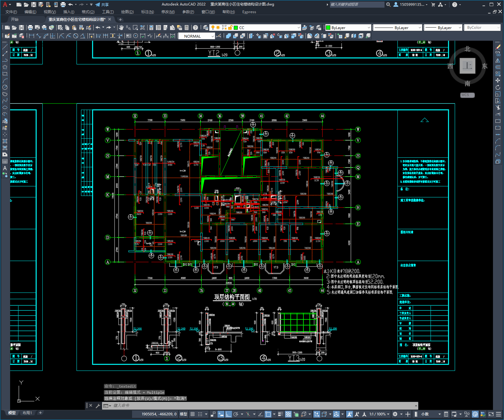Click the Arc Length dimension icon
Viewport: 504px width, 420px height.
(46, 36)
